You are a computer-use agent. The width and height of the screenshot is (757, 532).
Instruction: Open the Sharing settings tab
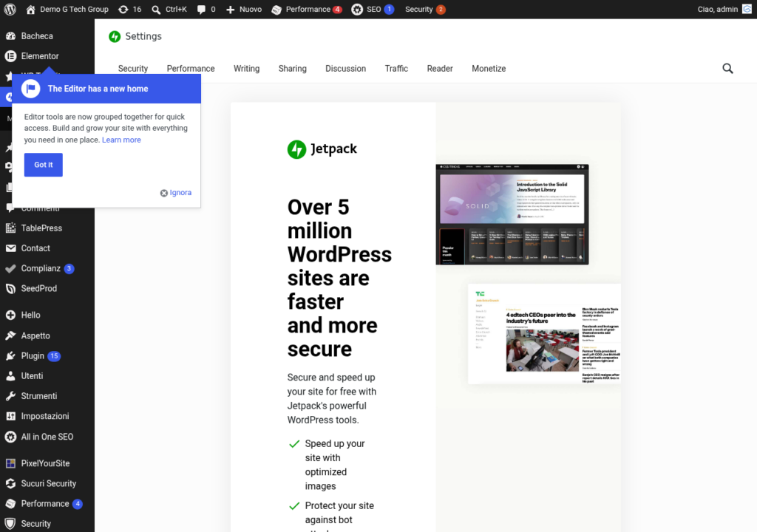pos(293,69)
